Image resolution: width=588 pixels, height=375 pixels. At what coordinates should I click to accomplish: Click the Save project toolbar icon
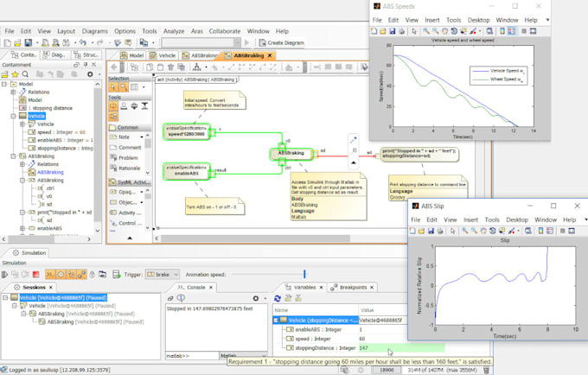coord(28,42)
